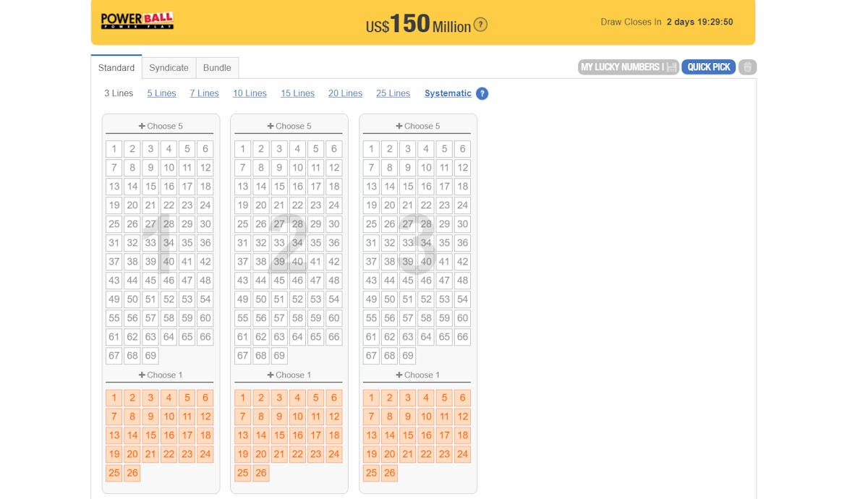
Task: Choose the 25 Lines link
Action: click(393, 93)
